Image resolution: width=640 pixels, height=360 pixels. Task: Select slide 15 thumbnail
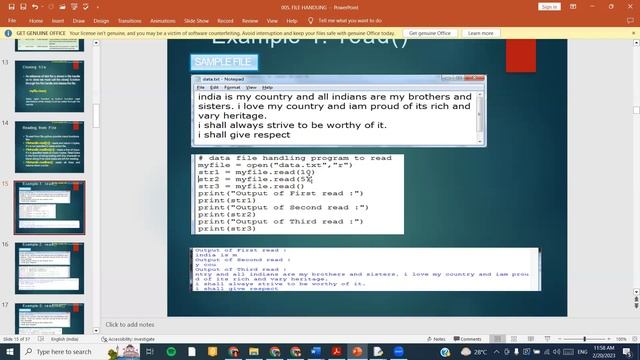pos(49,207)
